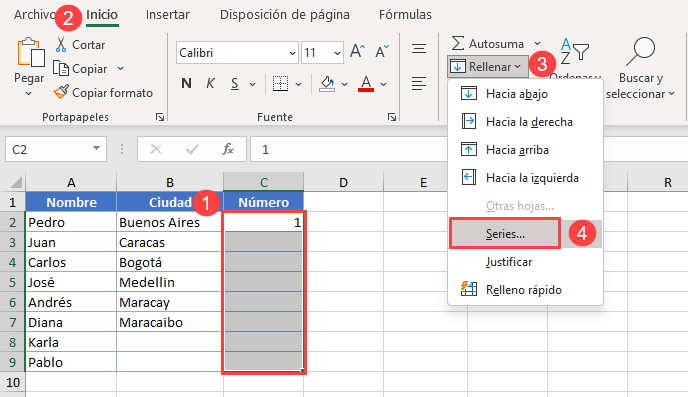Switch to the Insertar tab

(168, 14)
